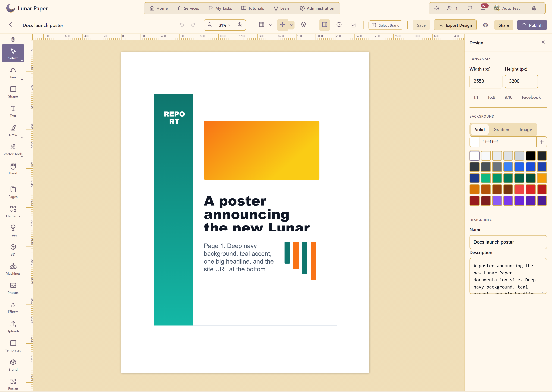Choose the Text tool
552x392 pixels.
[13, 111]
